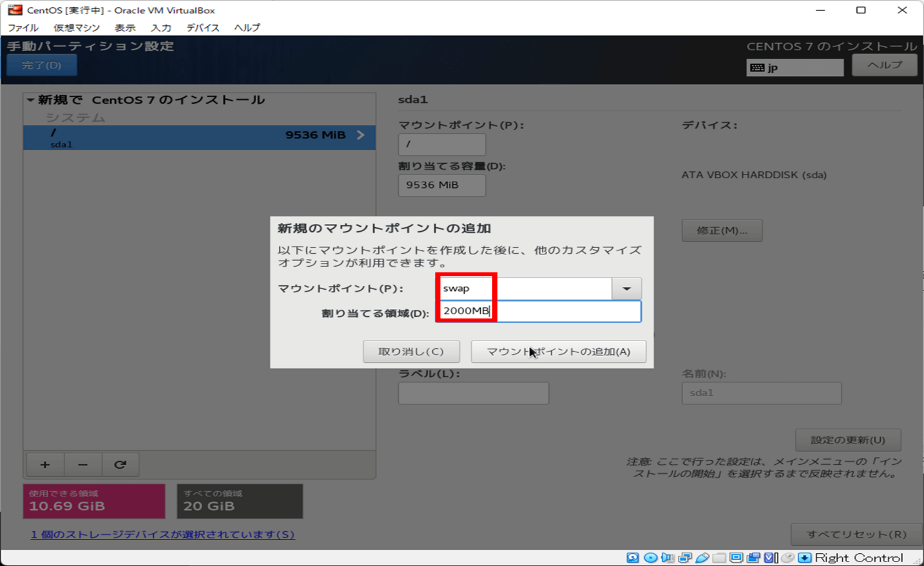Click the 手動パーティション設定 heading

[x=90, y=46]
